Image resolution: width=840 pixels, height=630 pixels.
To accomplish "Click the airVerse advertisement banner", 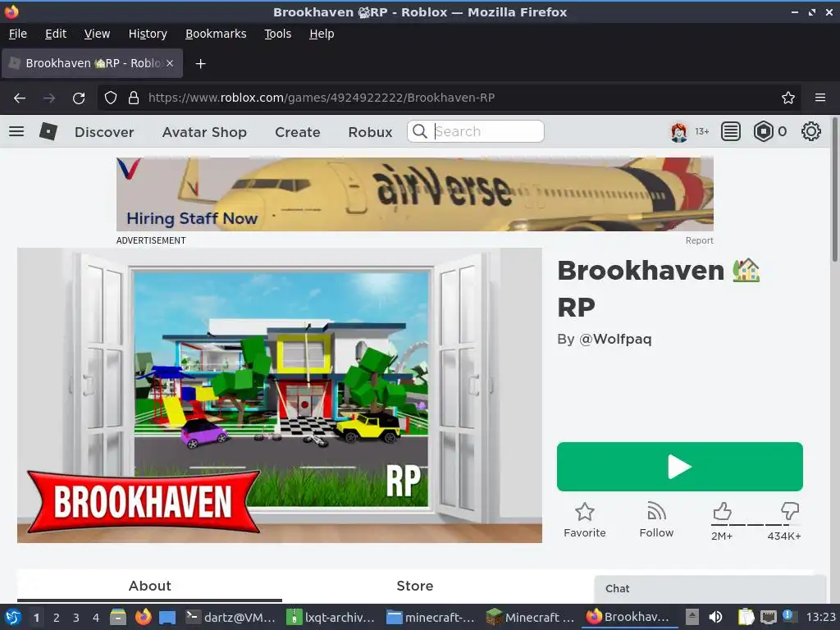I will [x=414, y=194].
